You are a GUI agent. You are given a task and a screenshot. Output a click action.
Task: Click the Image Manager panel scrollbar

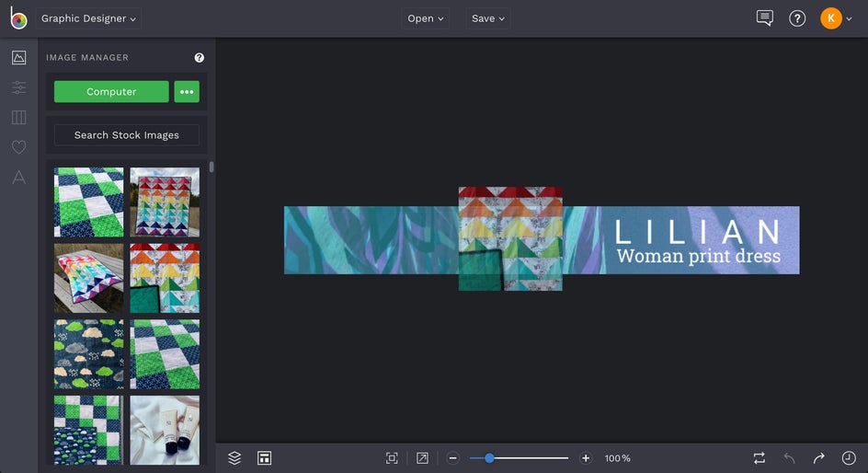coord(211,167)
